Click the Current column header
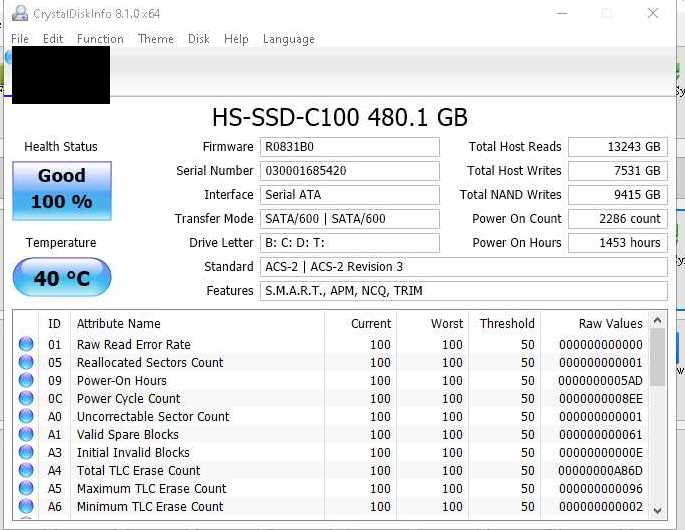Image resolution: width=685 pixels, height=530 pixels. click(361, 324)
